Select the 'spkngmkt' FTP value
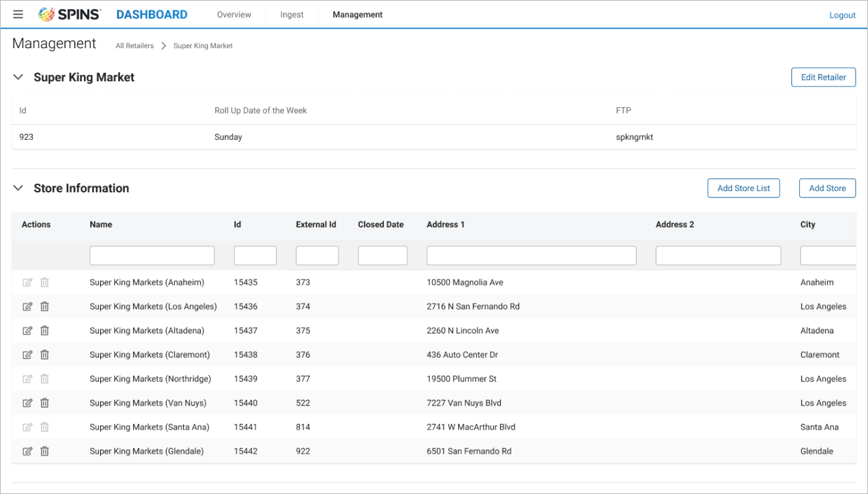 point(634,137)
